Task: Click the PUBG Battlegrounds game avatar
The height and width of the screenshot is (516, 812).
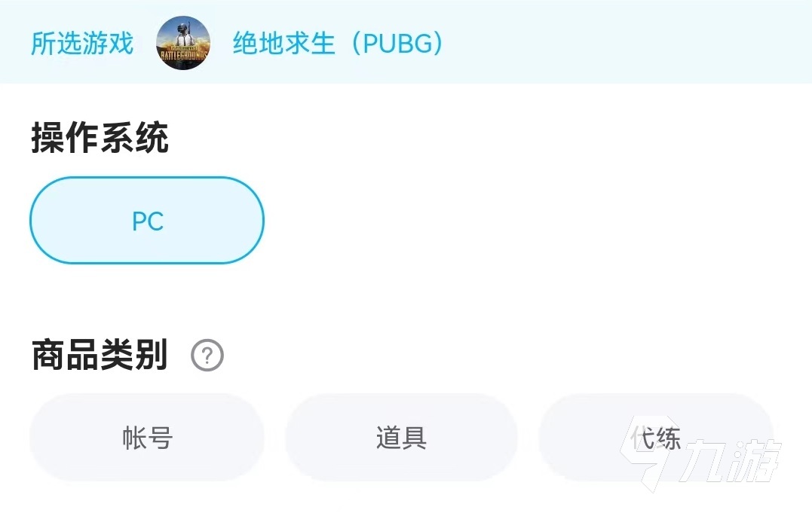Action: click(183, 43)
